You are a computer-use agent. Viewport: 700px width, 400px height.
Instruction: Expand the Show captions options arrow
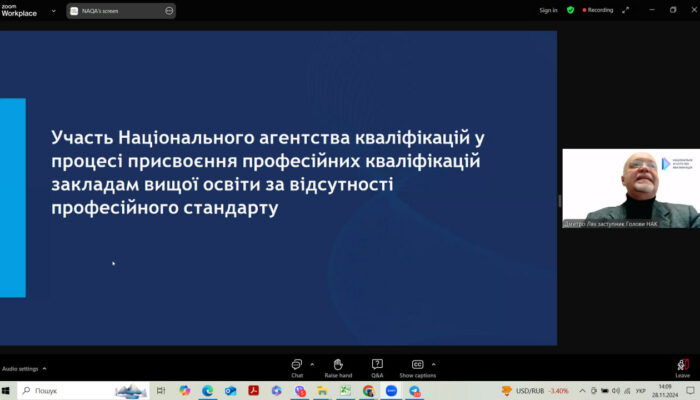tap(433, 363)
